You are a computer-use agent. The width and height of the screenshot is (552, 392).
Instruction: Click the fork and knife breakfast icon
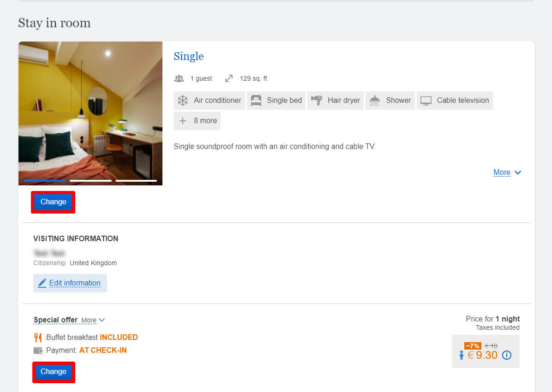click(x=38, y=338)
